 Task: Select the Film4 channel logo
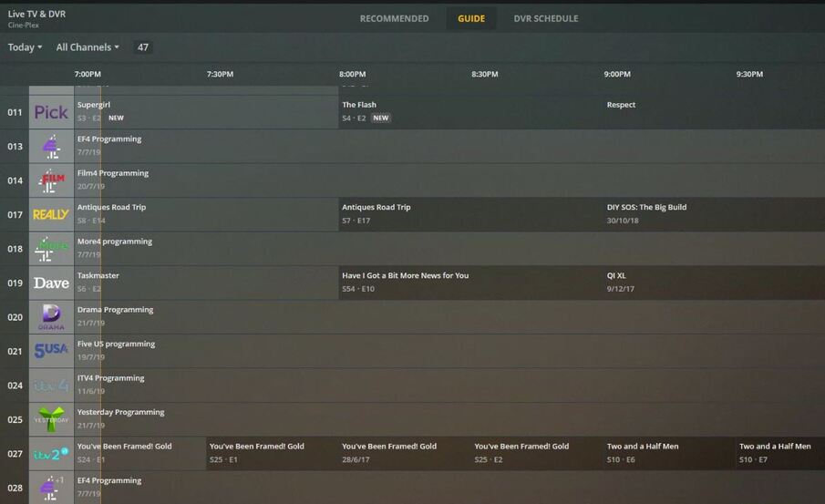pyautogui.click(x=51, y=180)
